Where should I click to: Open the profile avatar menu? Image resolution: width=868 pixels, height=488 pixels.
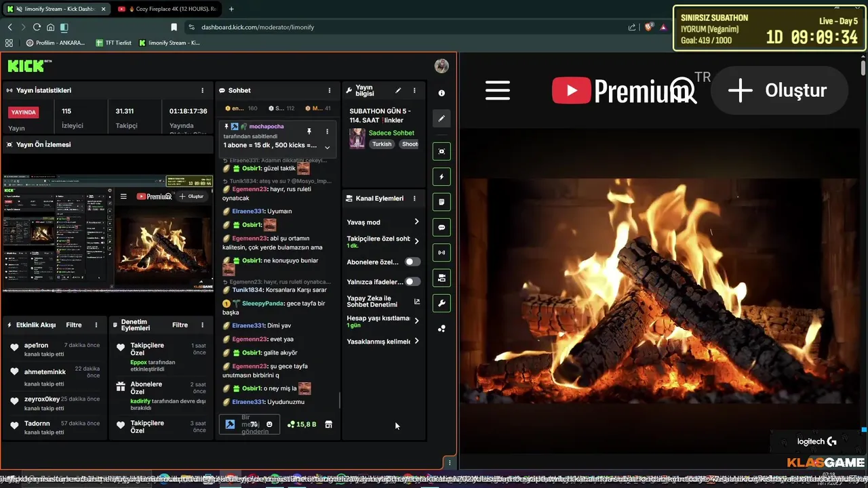click(x=441, y=66)
